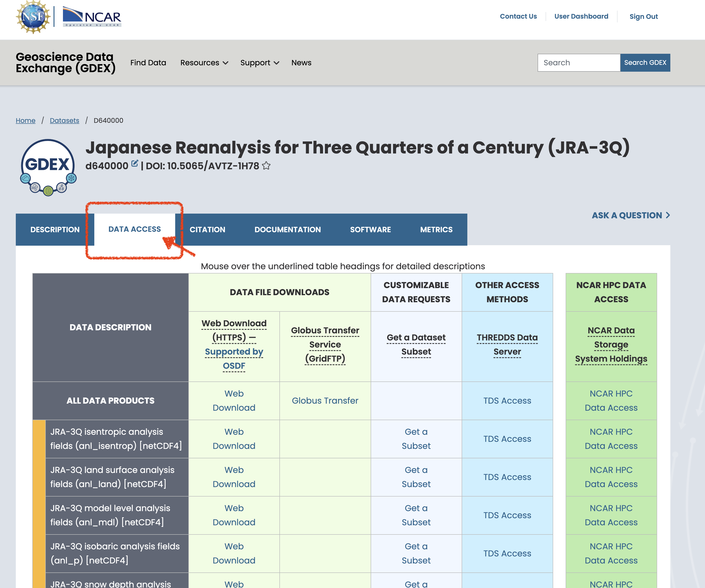This screenshot has width=705, height=588.
Task: Click the NCAR logo
Action: click(x=92, y=17)
